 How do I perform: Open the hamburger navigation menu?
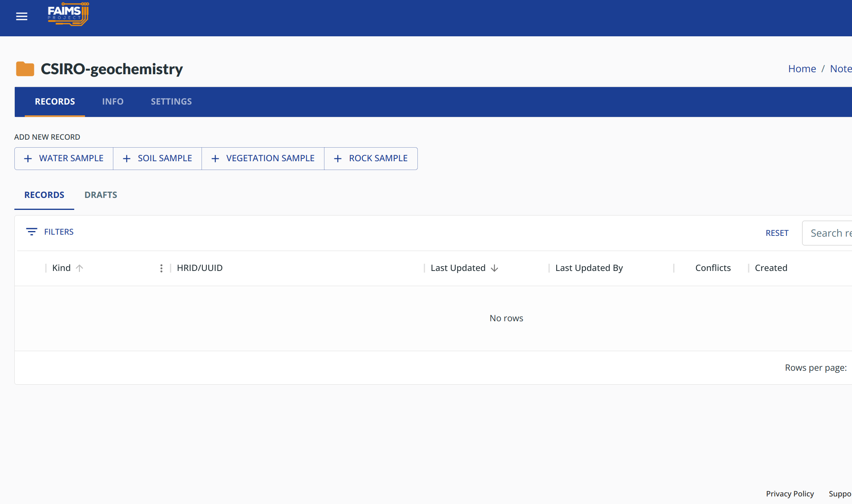coord(22,16)
